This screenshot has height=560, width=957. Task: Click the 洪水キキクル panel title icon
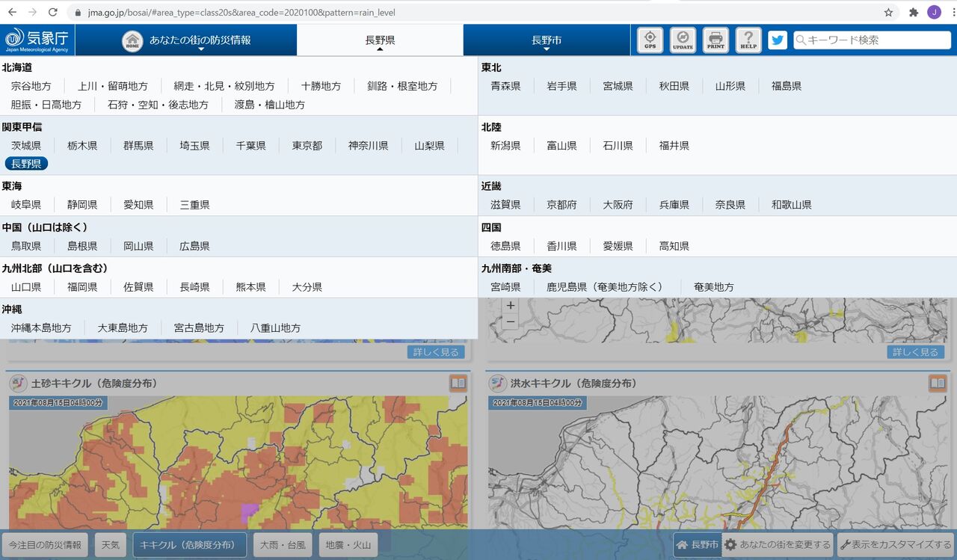[x=498, y=383]
